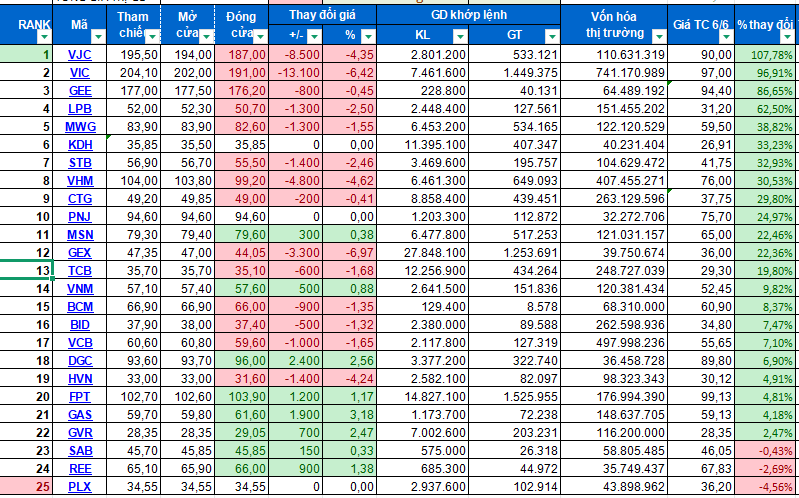This screenshot has height=498, width=799.
Task: Open the LPB ticker link
Action: point(79,109)
